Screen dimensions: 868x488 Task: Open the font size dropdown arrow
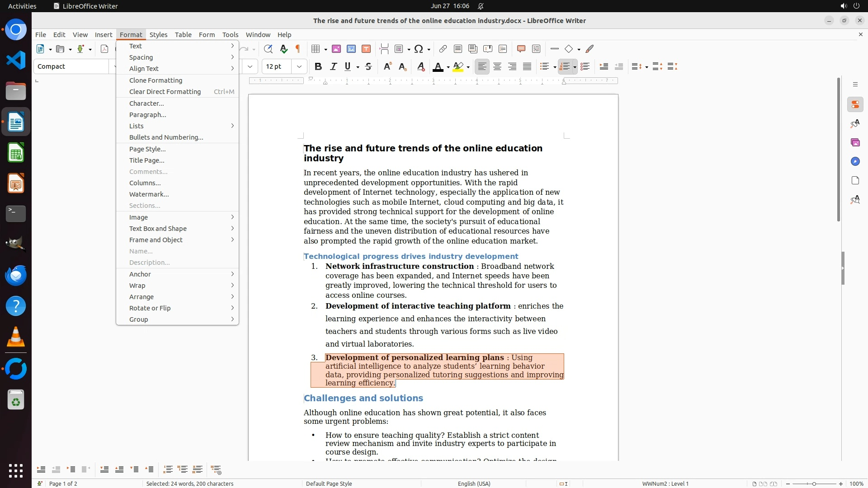pos(299,66)
